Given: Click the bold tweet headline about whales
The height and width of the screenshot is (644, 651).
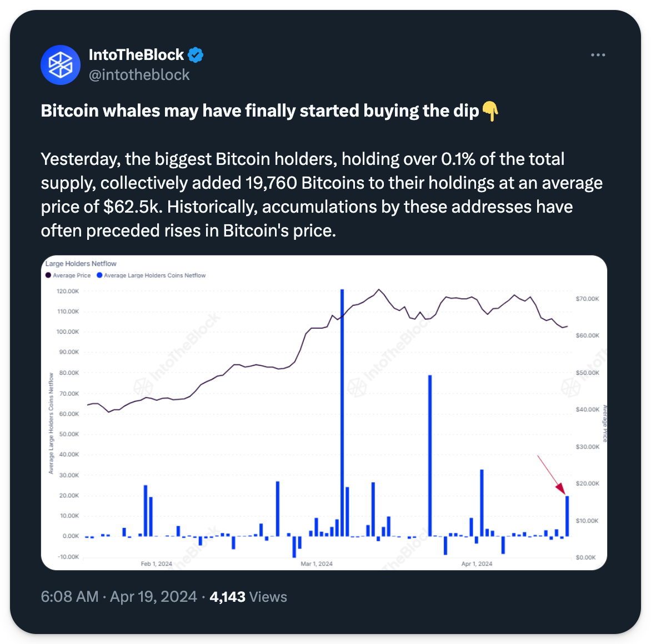Looking at the screenshot, I should [260, 111].
